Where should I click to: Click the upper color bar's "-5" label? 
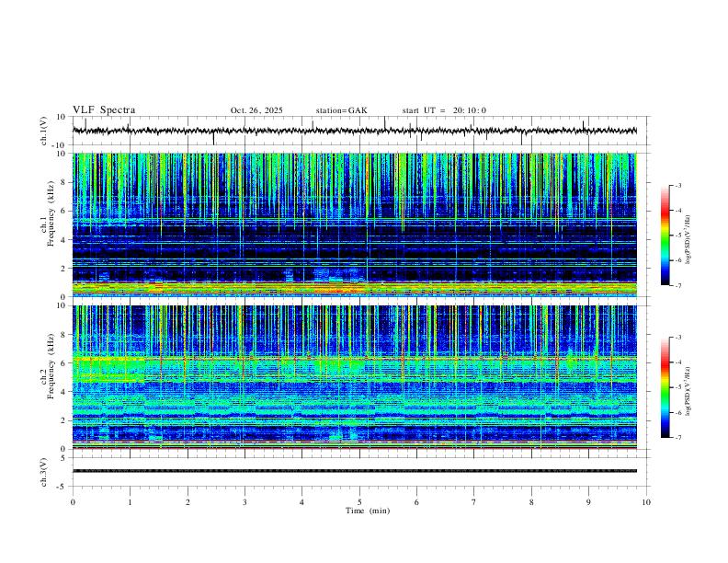pyautogui.click(x=677, y=236)
